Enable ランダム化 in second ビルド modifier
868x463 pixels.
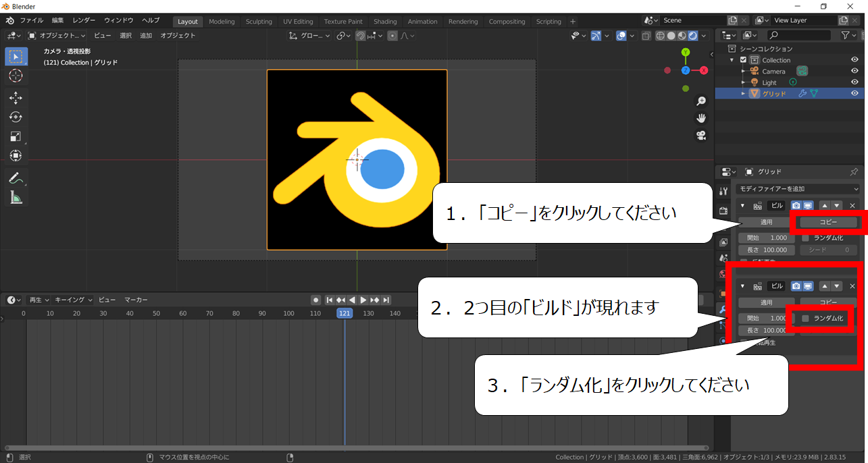(805, 318)
